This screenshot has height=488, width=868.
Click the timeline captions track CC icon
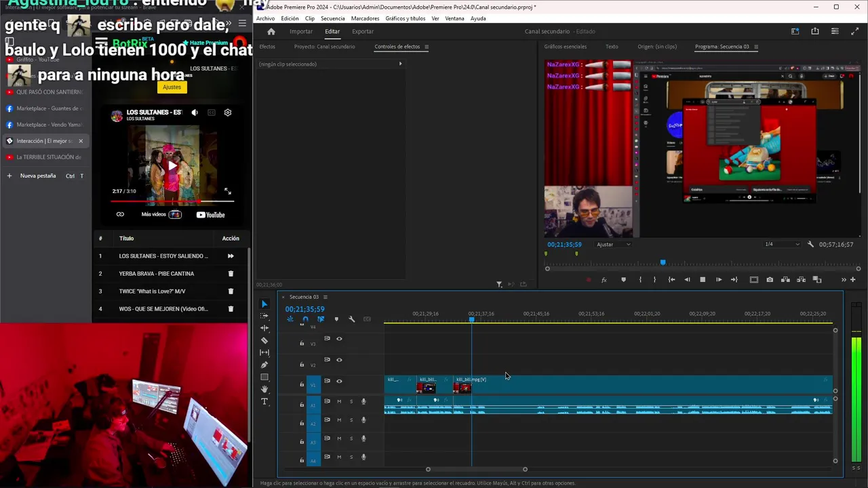click(367, 319)
